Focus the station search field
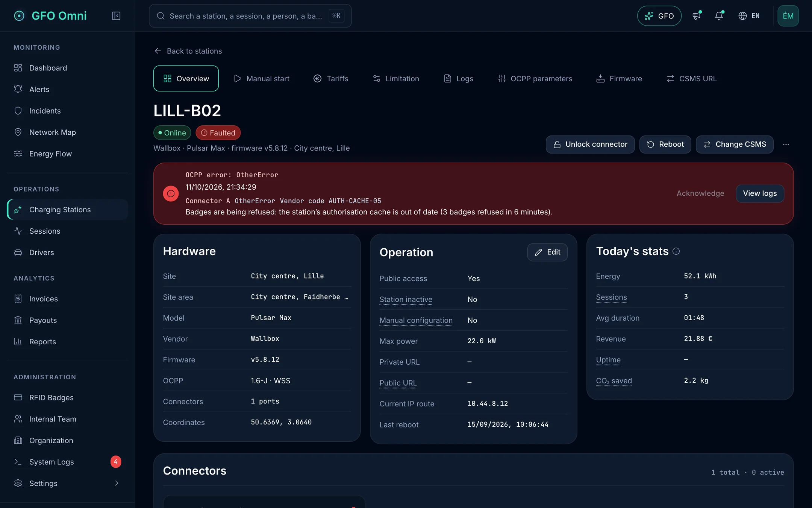812x508 pixels. 250,16
